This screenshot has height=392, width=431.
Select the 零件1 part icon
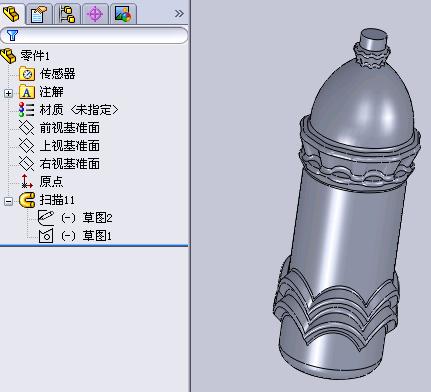(8, 56)
